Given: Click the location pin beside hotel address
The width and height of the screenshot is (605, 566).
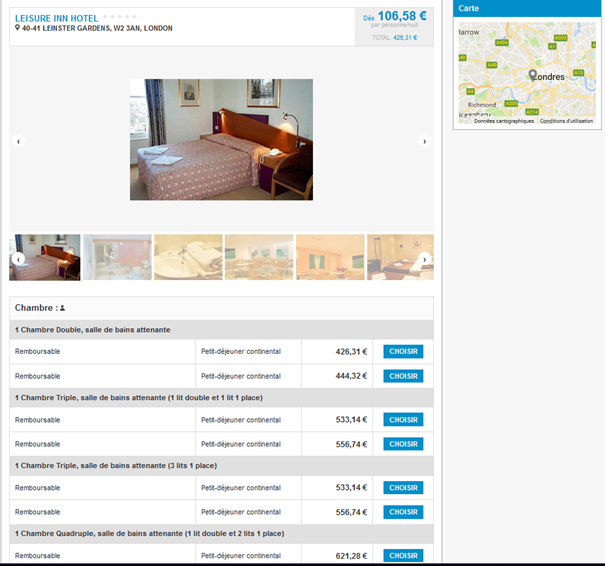Looking at the screenshot, I should 18,29.
